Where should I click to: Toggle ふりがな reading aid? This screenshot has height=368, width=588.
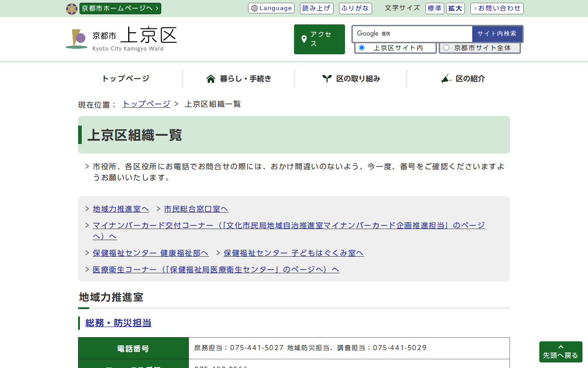[x=355, y=8]
